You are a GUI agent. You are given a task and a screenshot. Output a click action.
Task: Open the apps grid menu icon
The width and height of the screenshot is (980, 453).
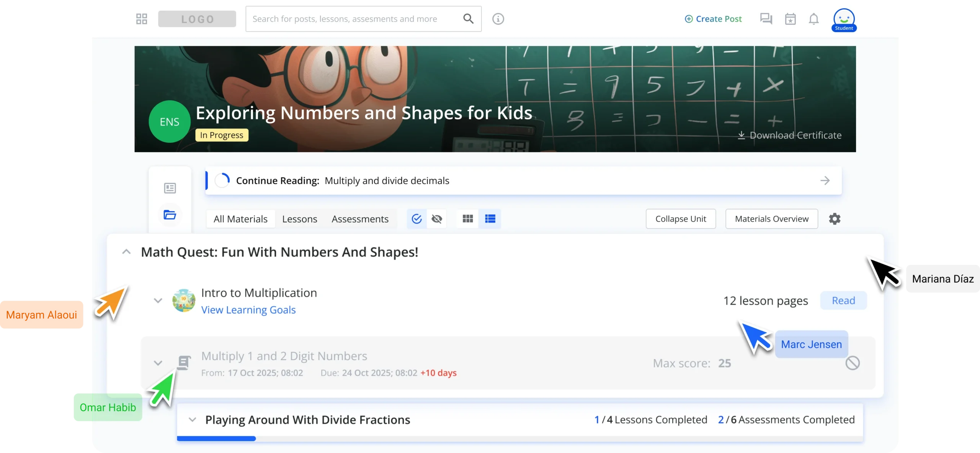point(142,19)
